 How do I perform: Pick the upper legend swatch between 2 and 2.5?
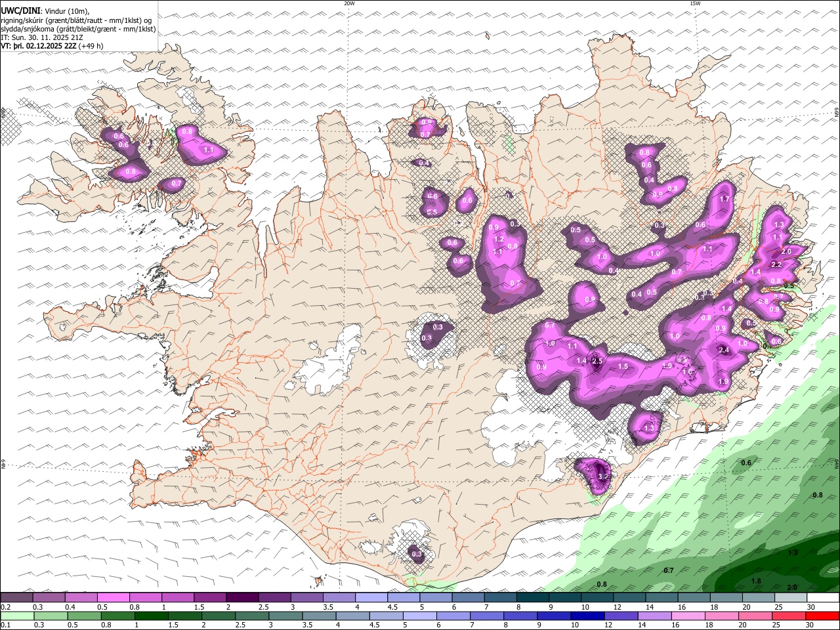coord(241,598)
